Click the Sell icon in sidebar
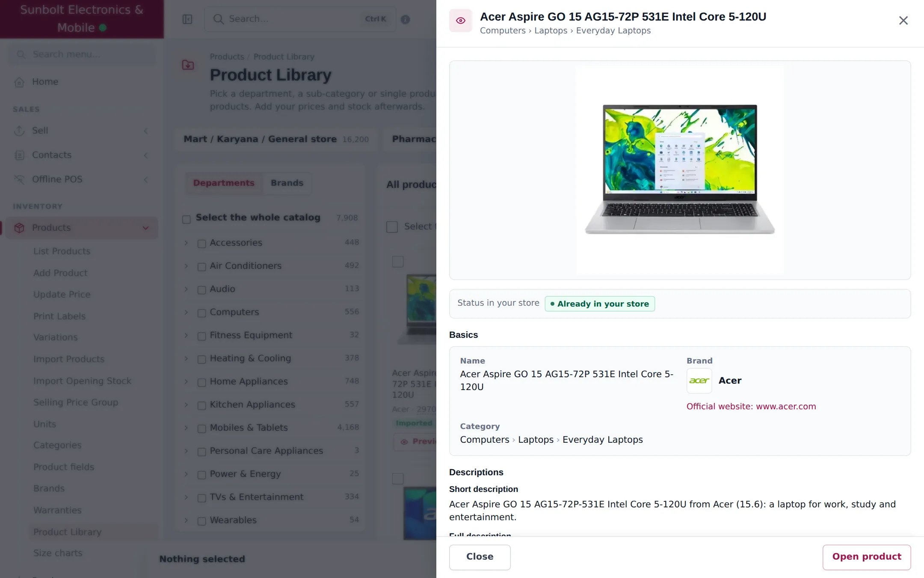The image size is (924, 578). tap(19, 131)
